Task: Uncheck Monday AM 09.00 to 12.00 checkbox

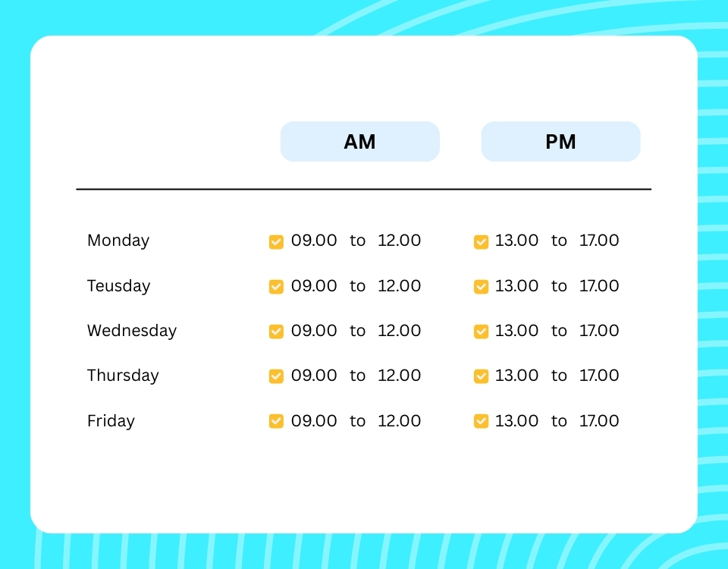Action: pyautogui.click(x=276, y=241)
